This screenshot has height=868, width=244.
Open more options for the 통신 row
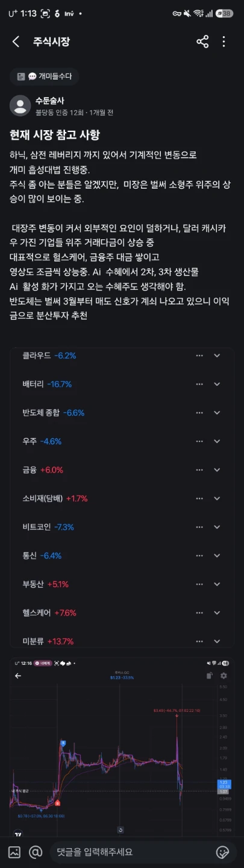pos(199,555)
